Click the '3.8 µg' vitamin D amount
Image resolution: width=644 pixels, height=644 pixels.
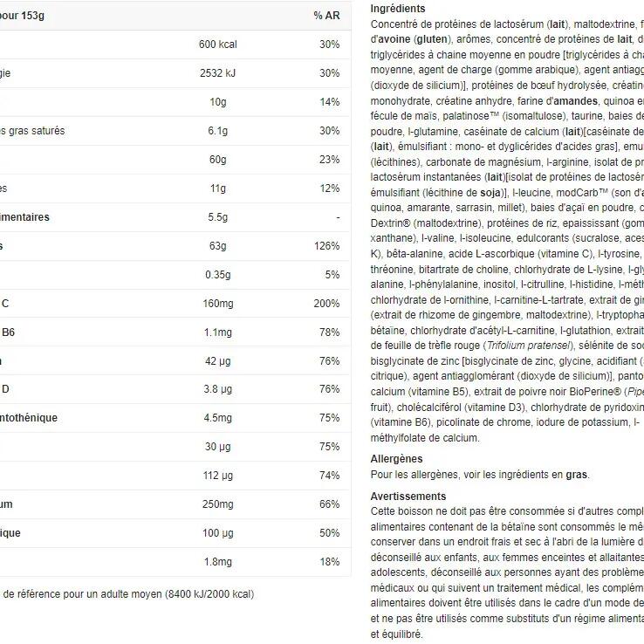217,389
